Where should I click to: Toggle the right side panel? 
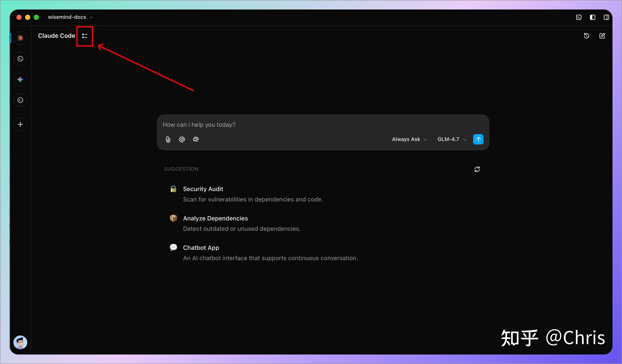tap(606, 17)
